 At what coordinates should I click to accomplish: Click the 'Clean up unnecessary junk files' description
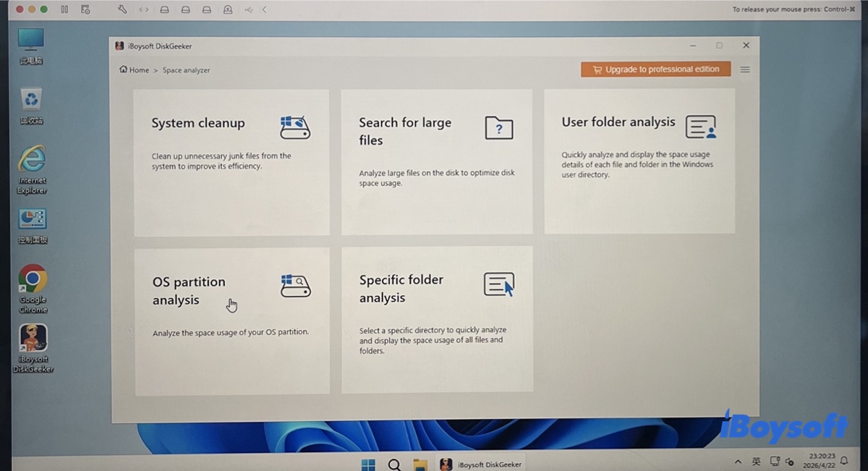(221, 161)
